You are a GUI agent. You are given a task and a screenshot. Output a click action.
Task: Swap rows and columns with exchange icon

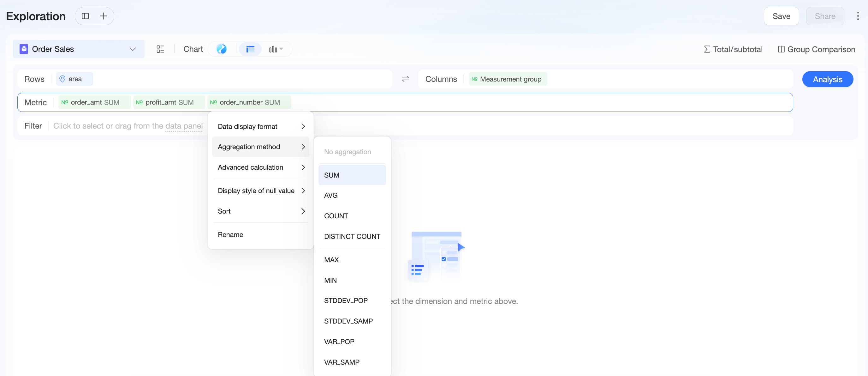(405, 79)
